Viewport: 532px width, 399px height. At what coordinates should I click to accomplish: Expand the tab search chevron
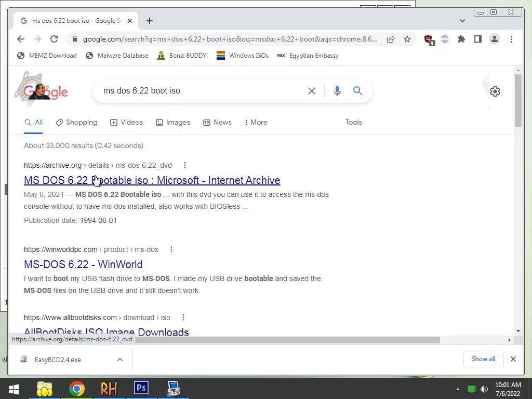[x=462, y=21]
